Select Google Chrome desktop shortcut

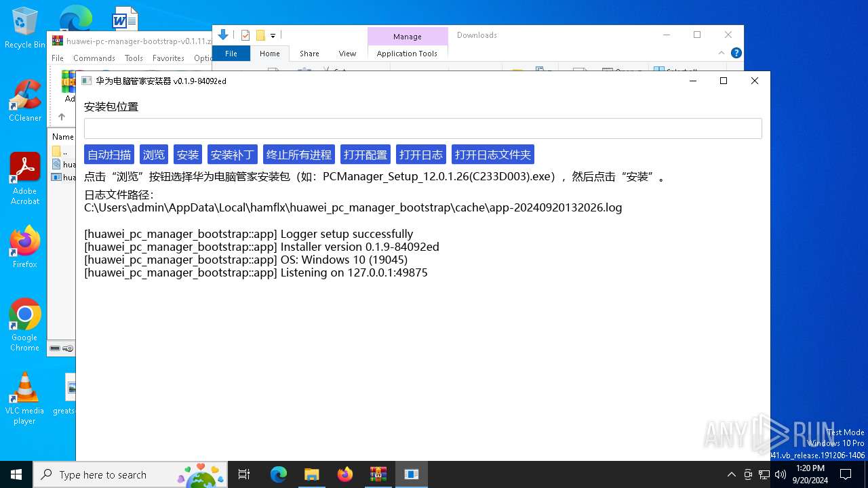tap(25, 325)
